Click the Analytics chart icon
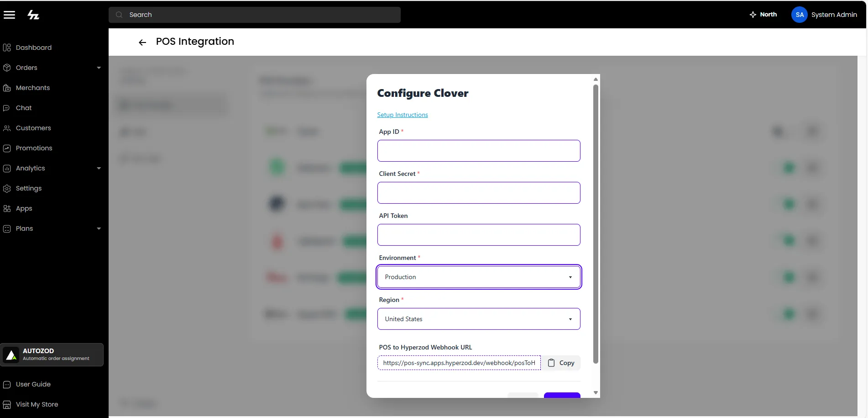868x418 pixels. (7, 168)
